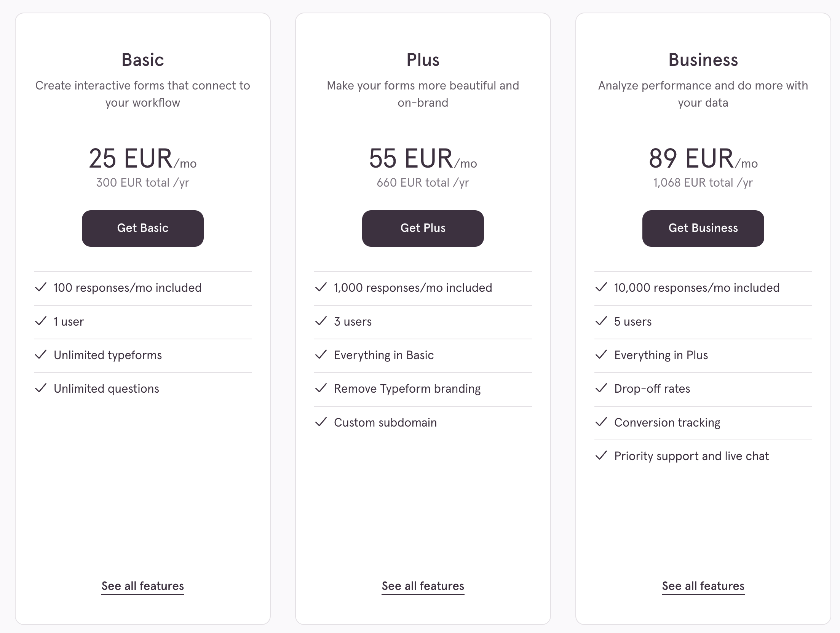Click checkmark beside 100 responses/mo included
Screen dimensions: 840x633
[x=41, y=287]
